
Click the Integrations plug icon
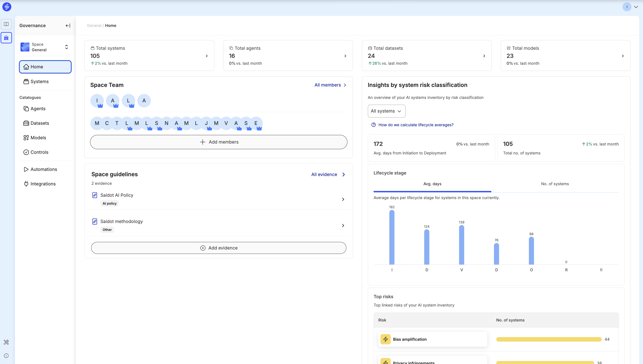(26, 184)
